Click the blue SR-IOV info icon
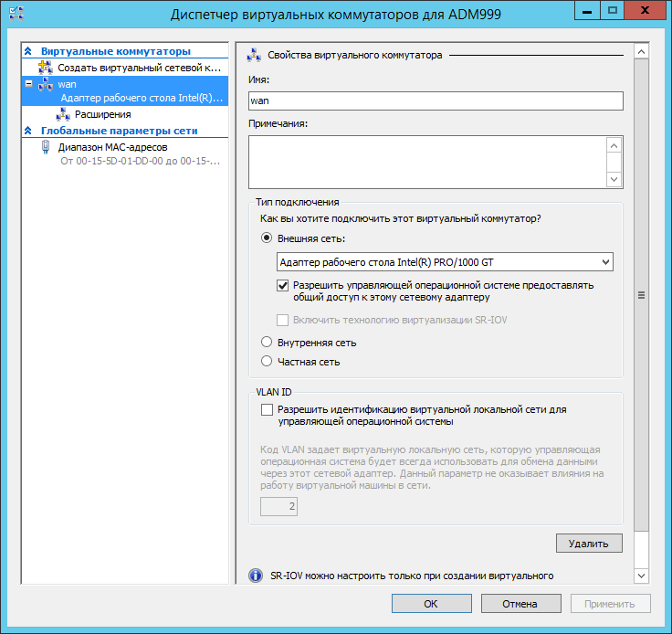Viewport: 672px width, 634px height. click(256, 576)
